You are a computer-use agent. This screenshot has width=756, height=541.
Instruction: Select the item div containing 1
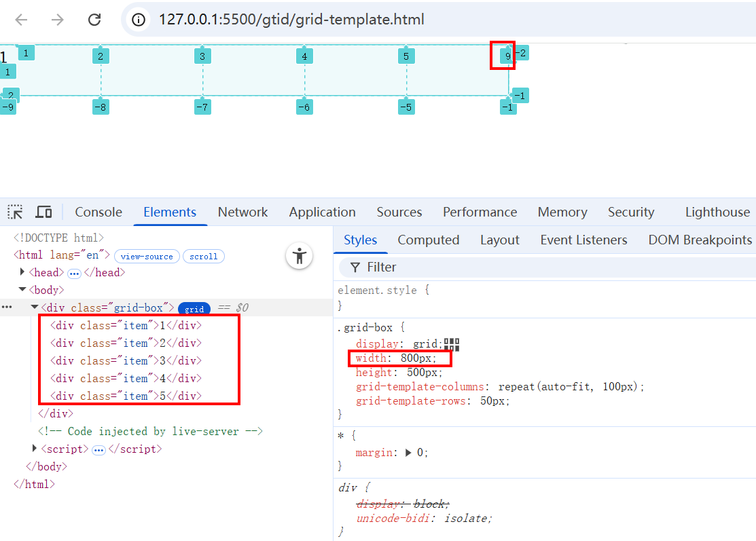[126, 326]
